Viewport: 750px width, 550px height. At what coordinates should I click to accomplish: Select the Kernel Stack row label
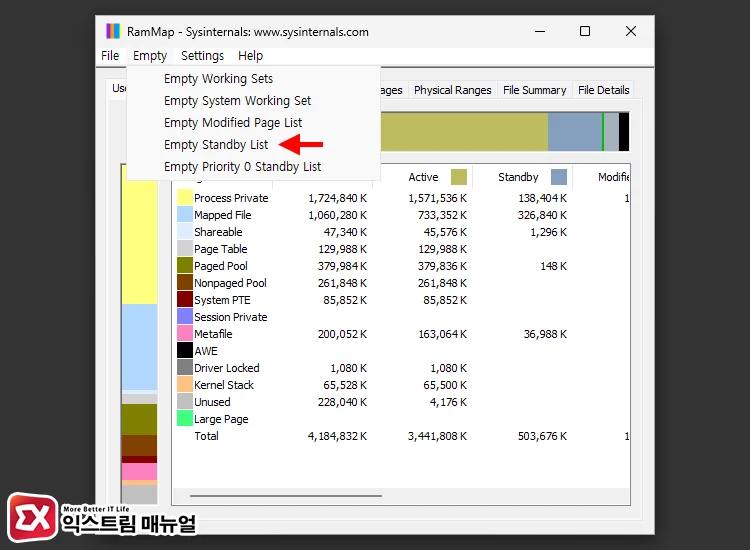(224, 385)
